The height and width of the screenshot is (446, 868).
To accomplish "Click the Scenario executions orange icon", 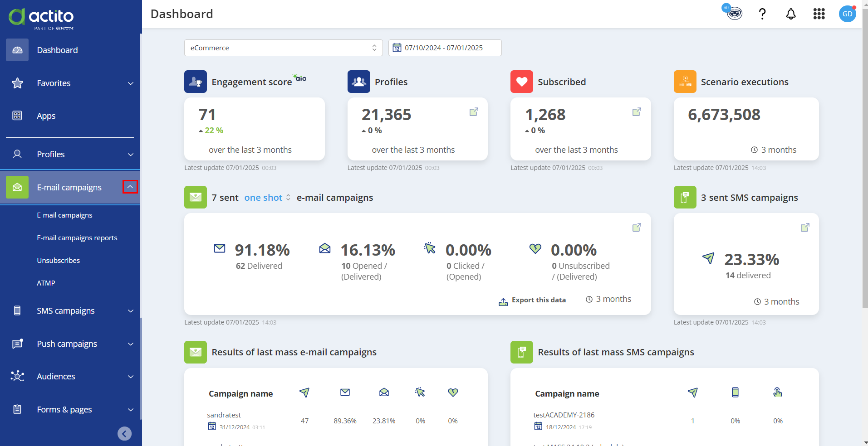I will point(685,82).
